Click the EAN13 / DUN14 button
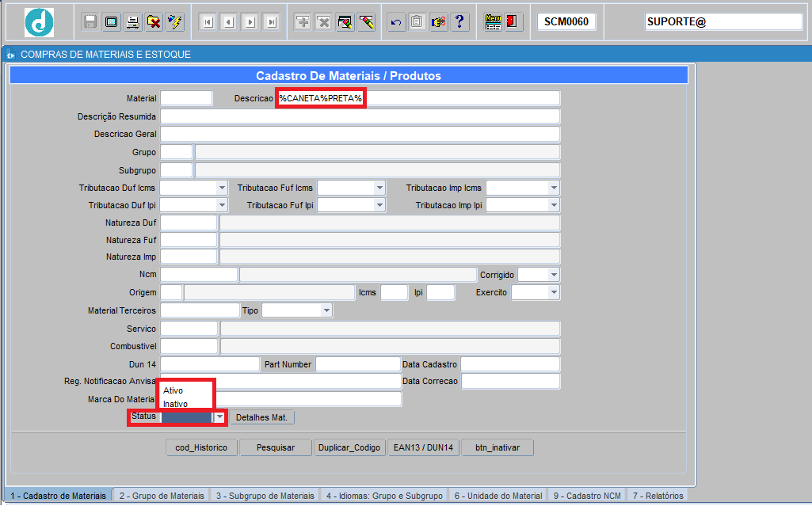 click(x=423, y=447)
